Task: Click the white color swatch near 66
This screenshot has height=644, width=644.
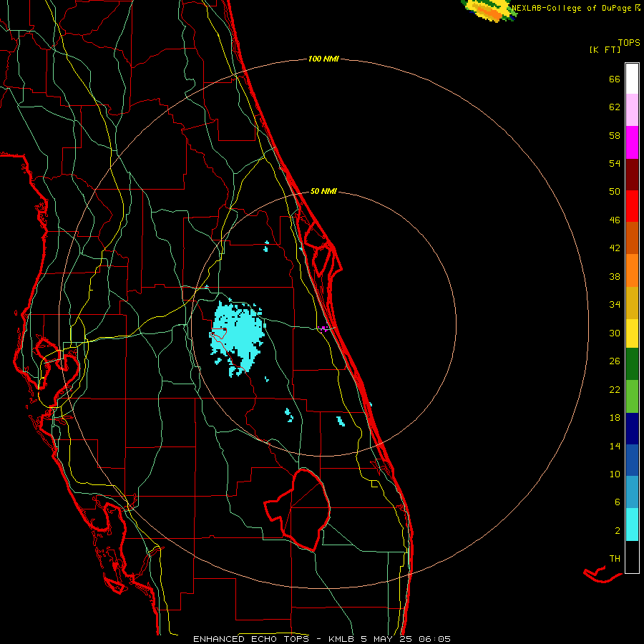Action: tap(632, 79)
